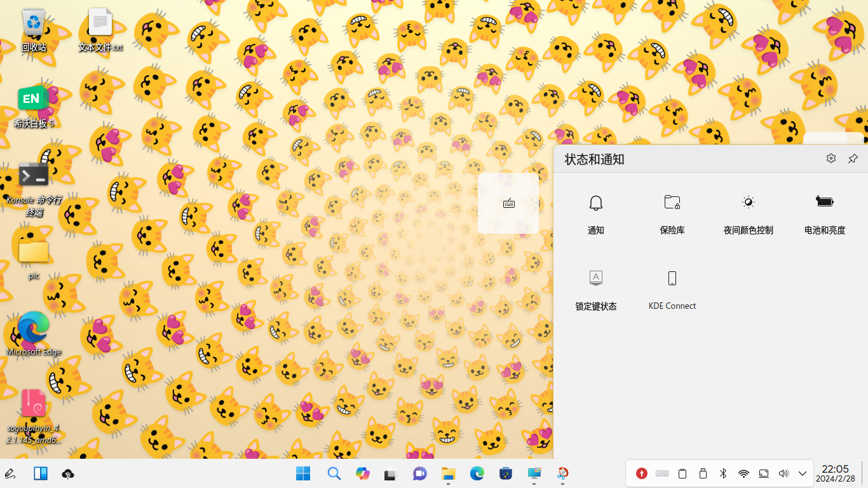Select the pic folder on the desktop
This screenshot has height=488, width=868.
tap(34, 259)
